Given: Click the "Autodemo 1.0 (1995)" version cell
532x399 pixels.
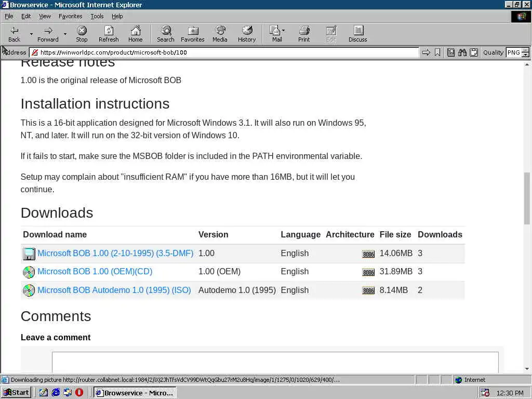Looking at the screenshot, I should point(237,290).
